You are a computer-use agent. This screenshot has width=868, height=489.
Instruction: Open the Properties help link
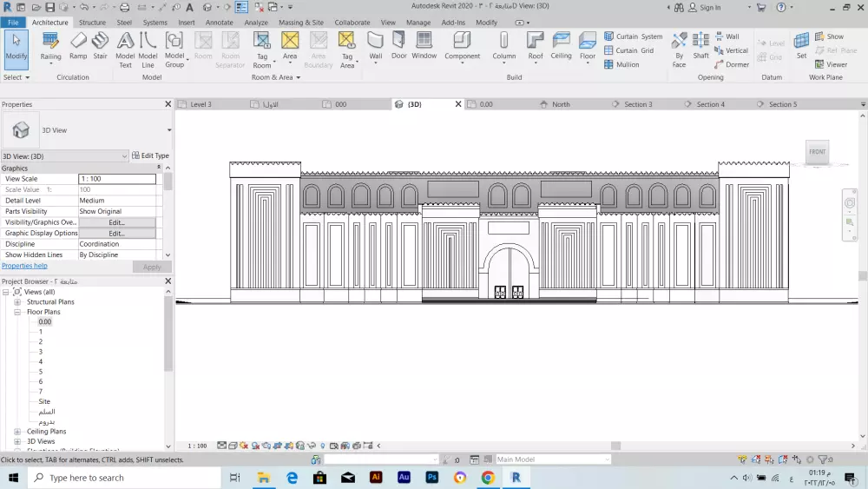[x=24, y=266]
